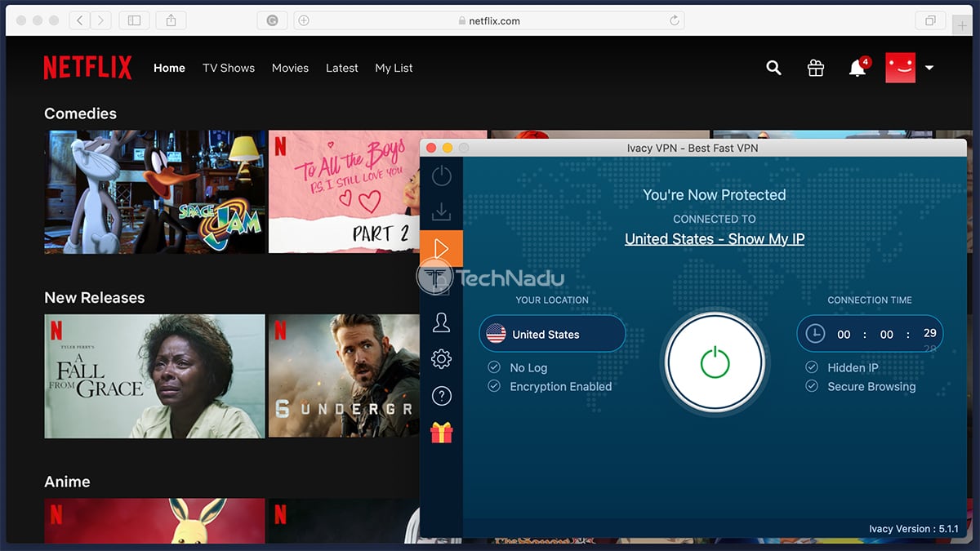980x551 pixels.
Task: Open the Latest section
Action: (x=341, y=68)
